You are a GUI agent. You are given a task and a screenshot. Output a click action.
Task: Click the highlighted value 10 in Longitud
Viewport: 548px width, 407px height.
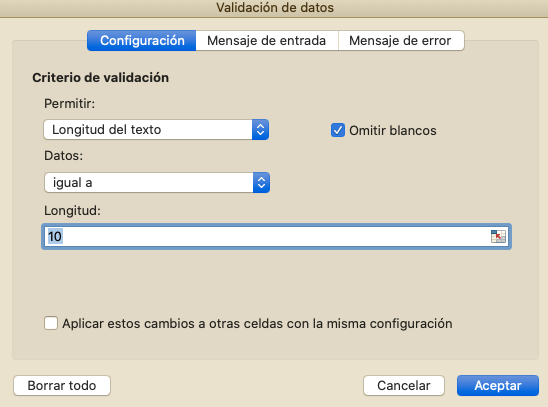pos(55,237)
